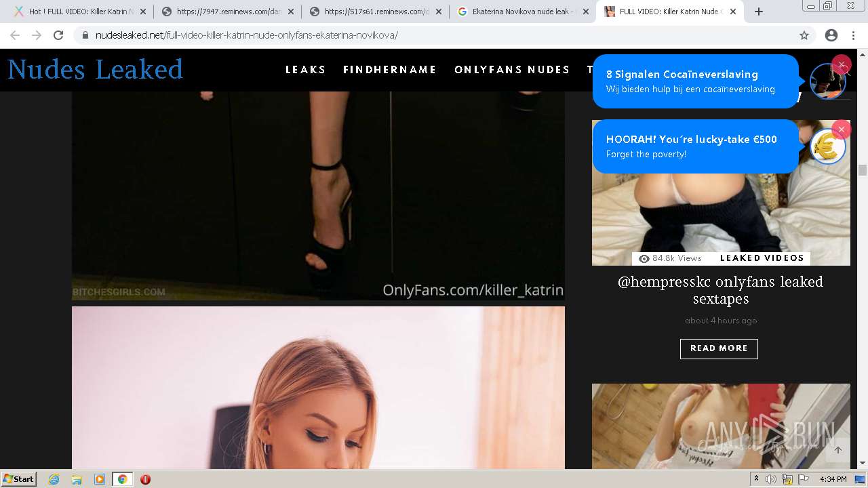868x488 pixels.
Task: Open the 'take €500' notification
Action: (x=696, y=146)
